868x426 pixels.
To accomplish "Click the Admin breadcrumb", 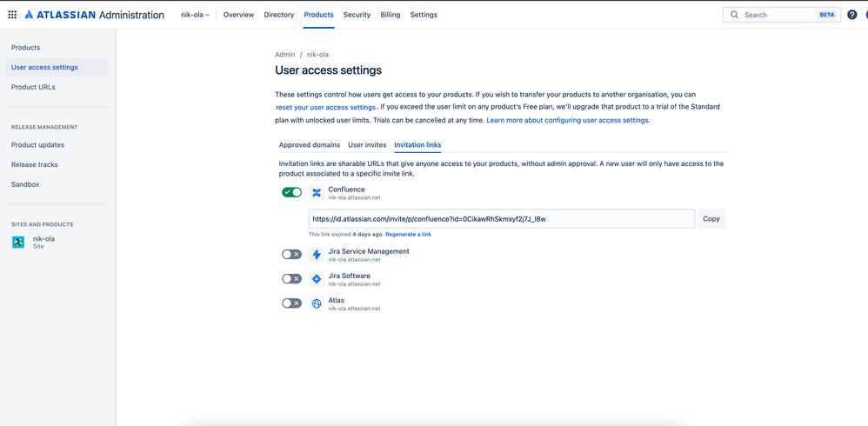I will (285, 55).
